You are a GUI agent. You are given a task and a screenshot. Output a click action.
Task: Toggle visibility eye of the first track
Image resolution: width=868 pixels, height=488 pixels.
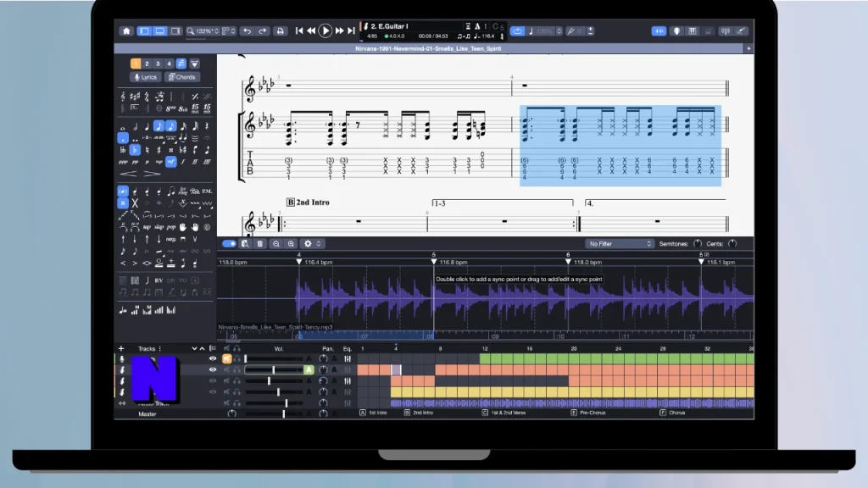pyautogui.click(x=213, y=358)
